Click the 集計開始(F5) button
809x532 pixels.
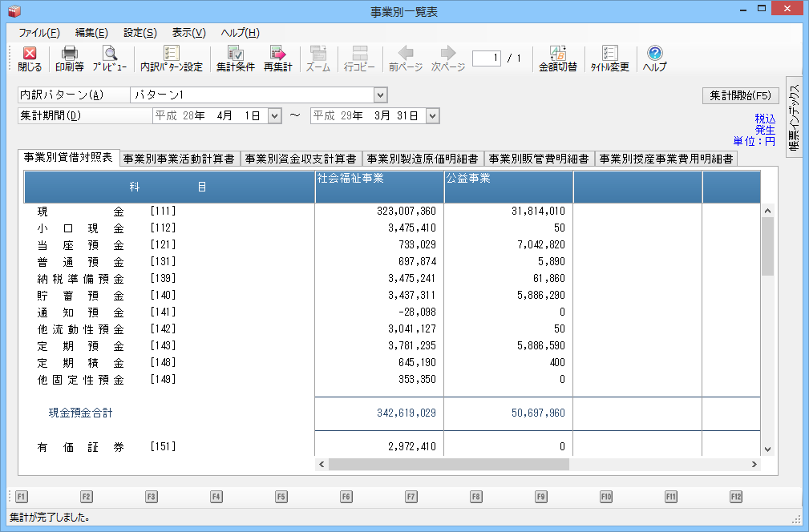click(x=740, y=95)
